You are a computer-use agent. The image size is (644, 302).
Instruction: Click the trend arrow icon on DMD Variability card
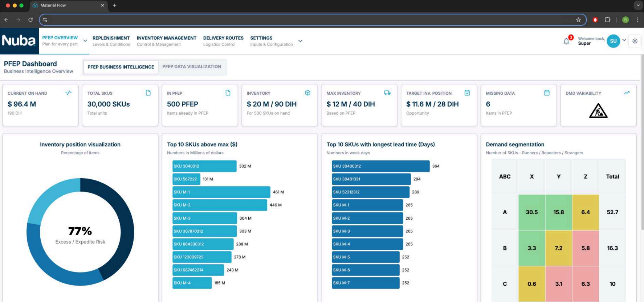pos(627,93)
